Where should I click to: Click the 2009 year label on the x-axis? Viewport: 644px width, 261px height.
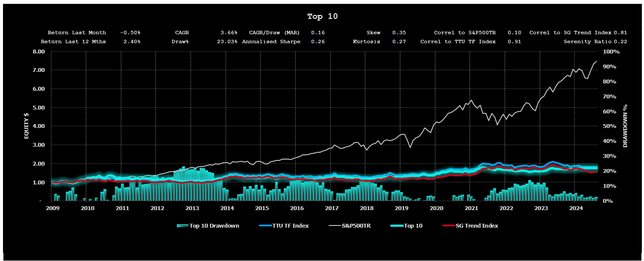52,208
